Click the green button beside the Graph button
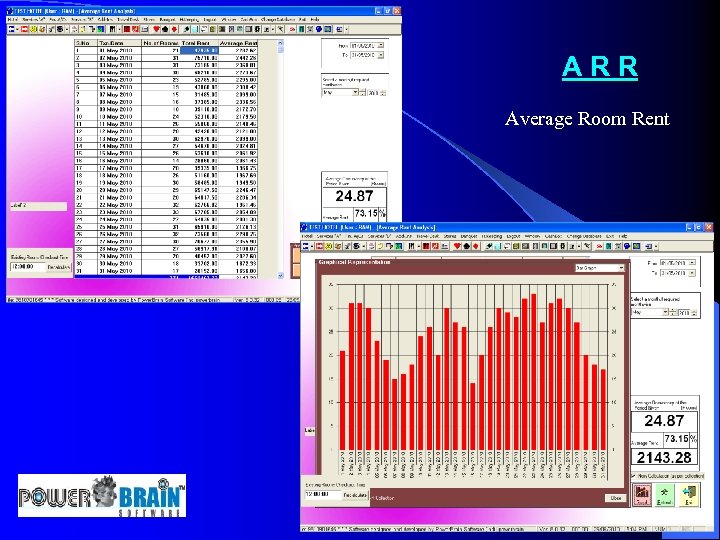 coord(664,495)
